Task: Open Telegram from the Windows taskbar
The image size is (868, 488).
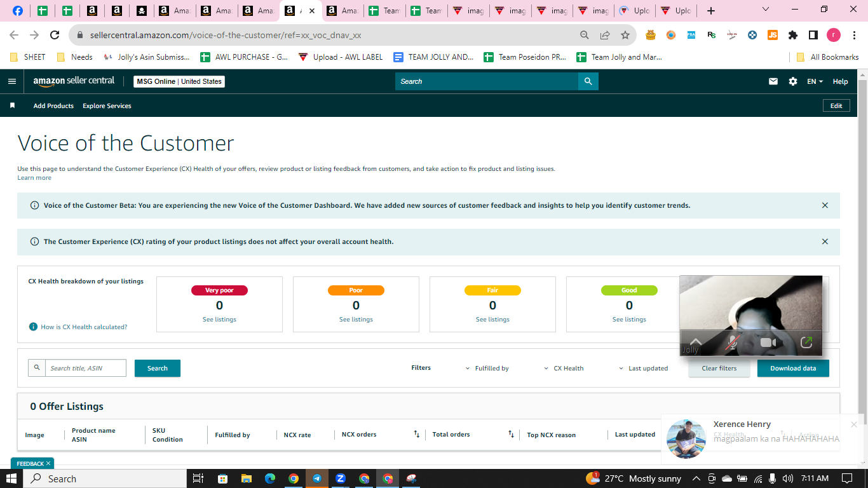Action: pyautogui.click(x=316, y=478)
